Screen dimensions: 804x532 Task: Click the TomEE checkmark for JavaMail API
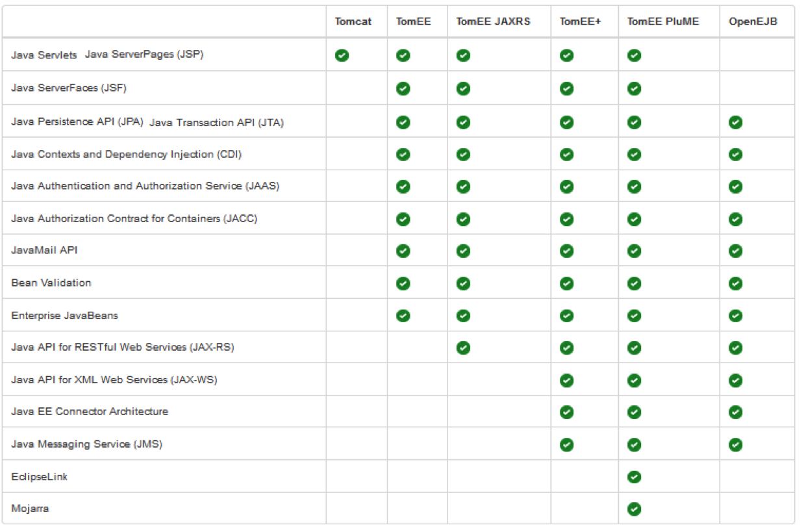coord(403,251)
